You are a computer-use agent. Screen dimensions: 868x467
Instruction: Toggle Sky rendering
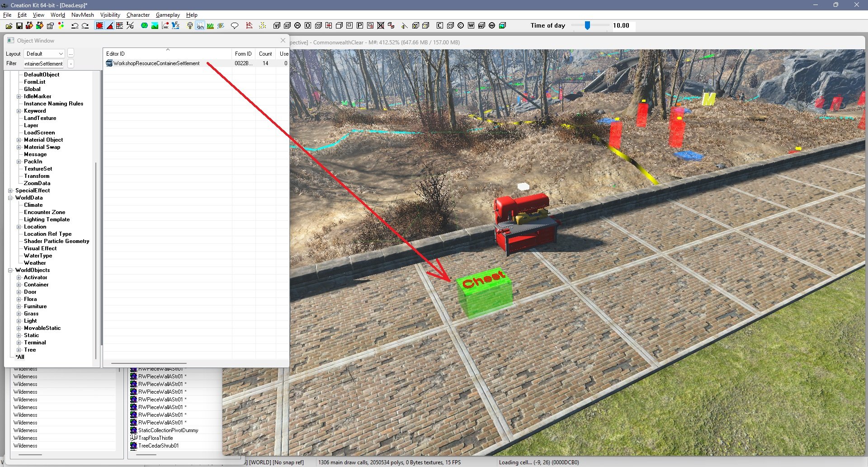point(200,26)
